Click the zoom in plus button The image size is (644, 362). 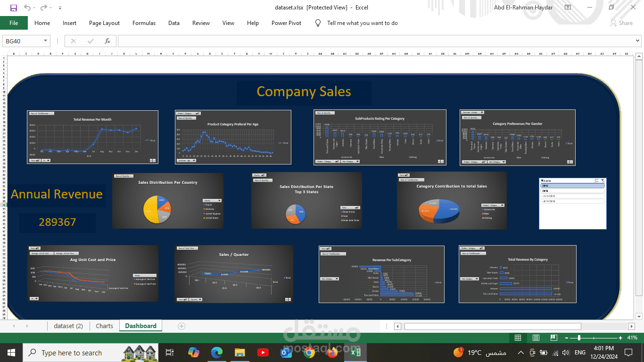(620, 337)
